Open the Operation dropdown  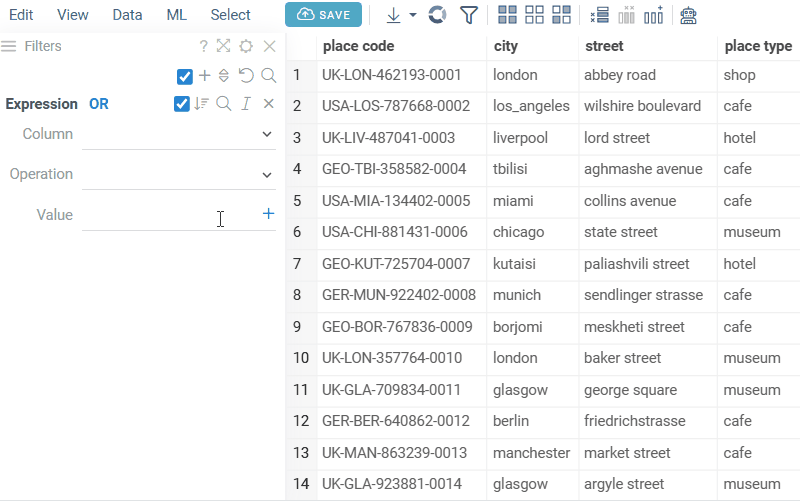point(179,175)
